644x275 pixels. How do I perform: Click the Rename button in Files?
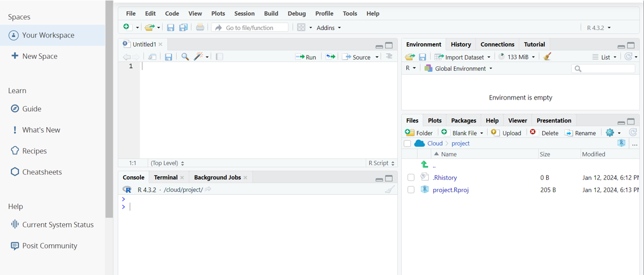[580, 133]
